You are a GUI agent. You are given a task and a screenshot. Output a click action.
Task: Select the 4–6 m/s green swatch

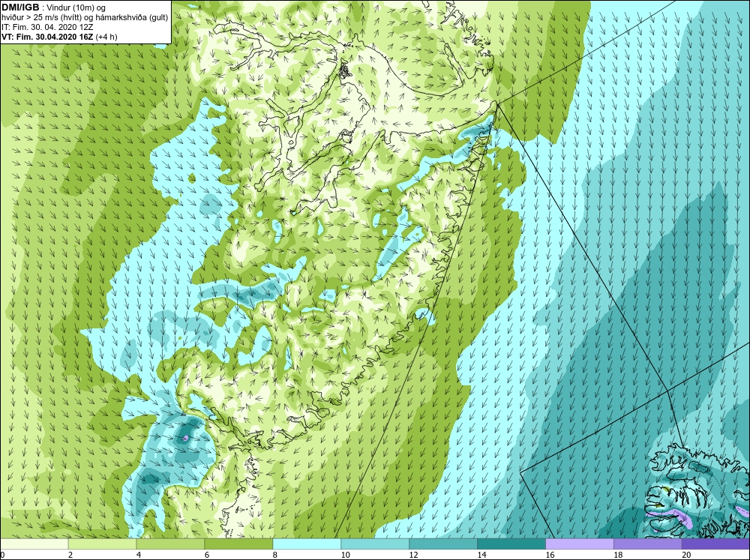click(x=170, y=544)
